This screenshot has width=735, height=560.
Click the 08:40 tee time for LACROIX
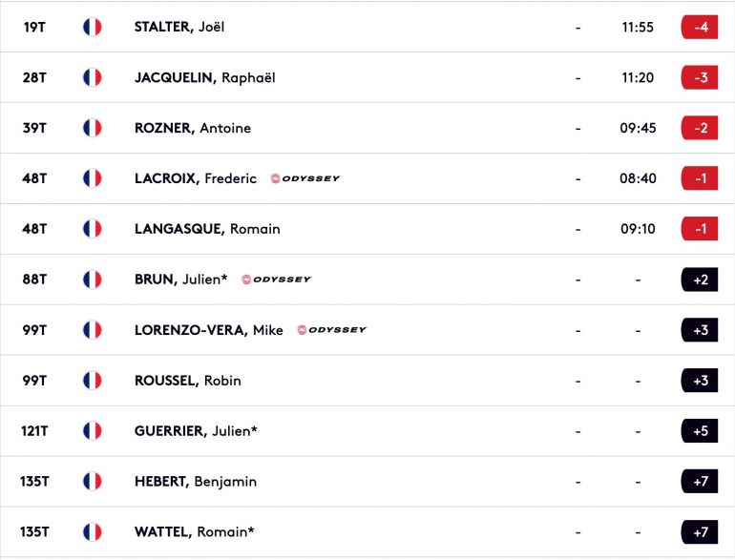pos(638,178)
